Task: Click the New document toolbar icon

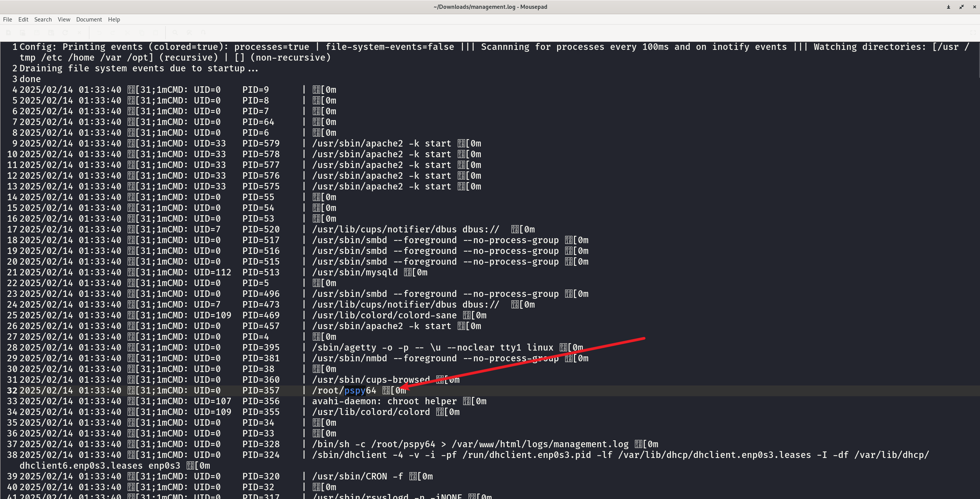Action: [x=8, y=33]
